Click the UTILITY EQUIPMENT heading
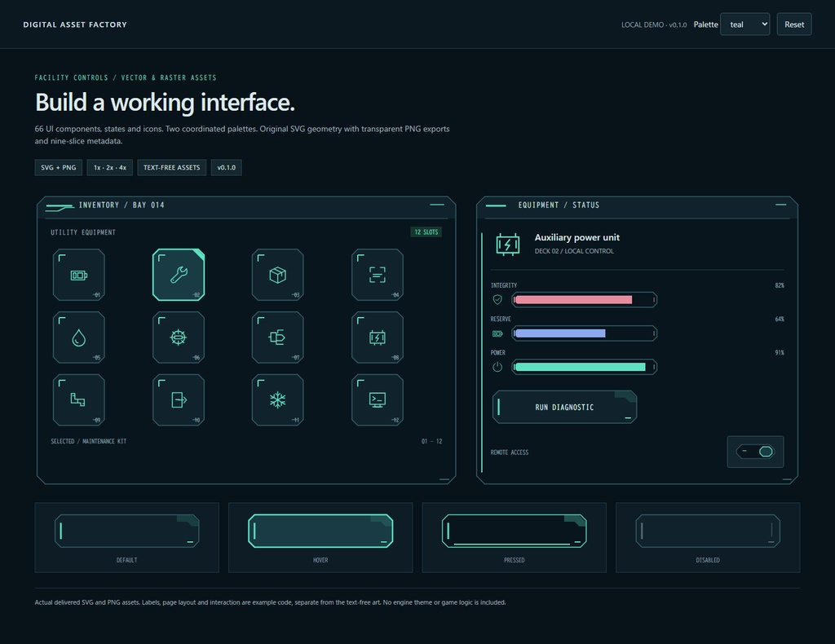This screenshot has width=835, height=644. 83,232
